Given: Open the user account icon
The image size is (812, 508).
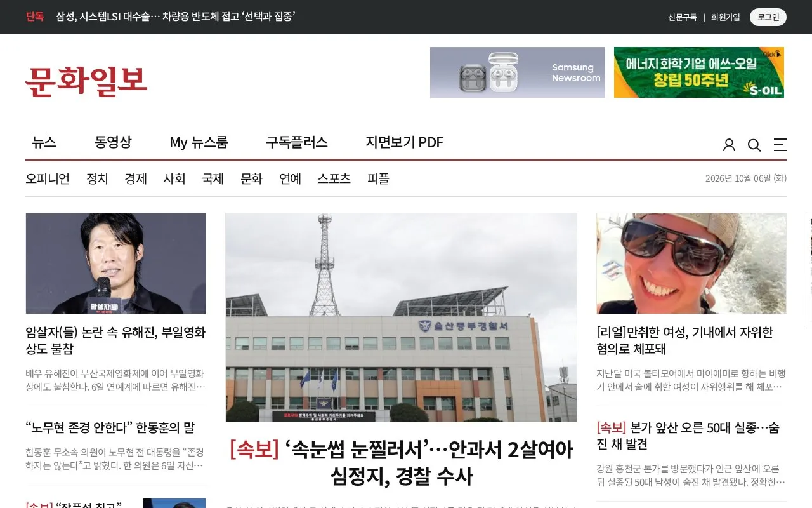Looking at the screenshot, I should 729,145.
